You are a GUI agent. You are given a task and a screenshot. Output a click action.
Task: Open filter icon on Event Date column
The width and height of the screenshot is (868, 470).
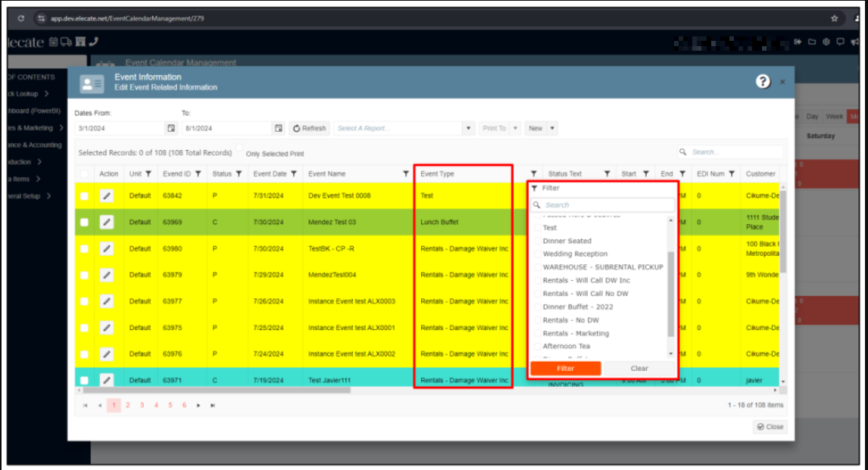point(293,174)
